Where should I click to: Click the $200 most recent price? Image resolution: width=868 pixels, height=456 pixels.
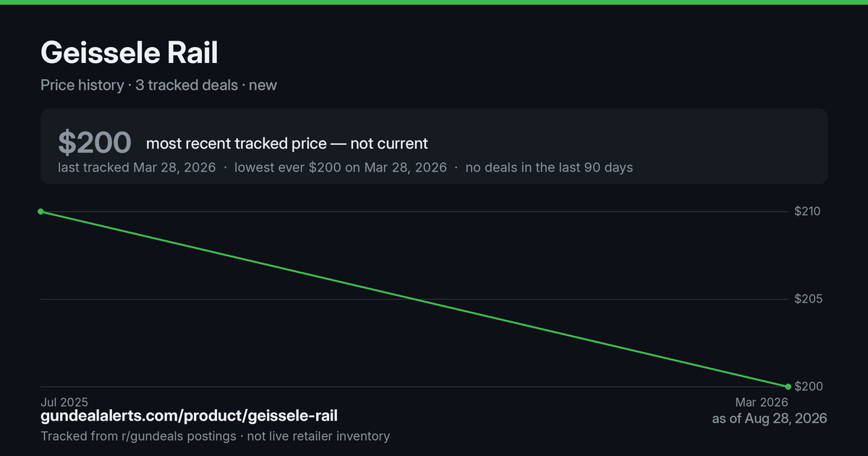click(x=94, y=143)
